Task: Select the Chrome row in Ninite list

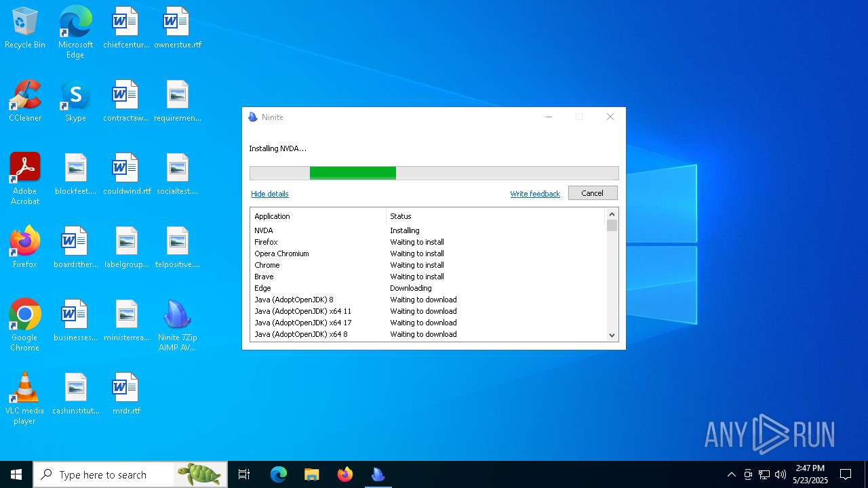Action: 427,265
